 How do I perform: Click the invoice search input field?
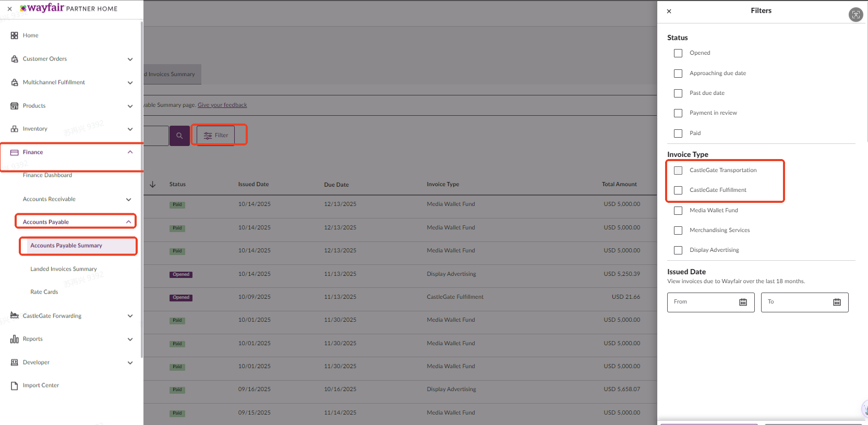156,136
